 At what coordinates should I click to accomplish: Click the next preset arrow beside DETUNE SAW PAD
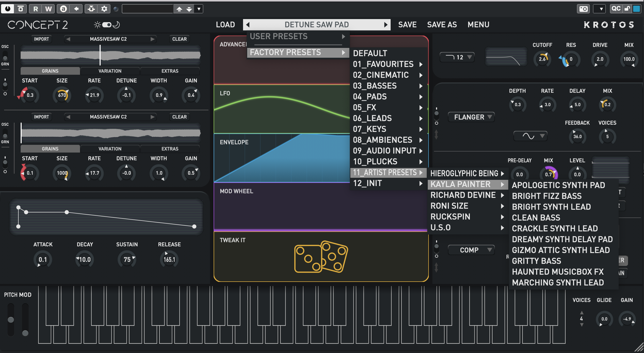[x=385, y=25]
